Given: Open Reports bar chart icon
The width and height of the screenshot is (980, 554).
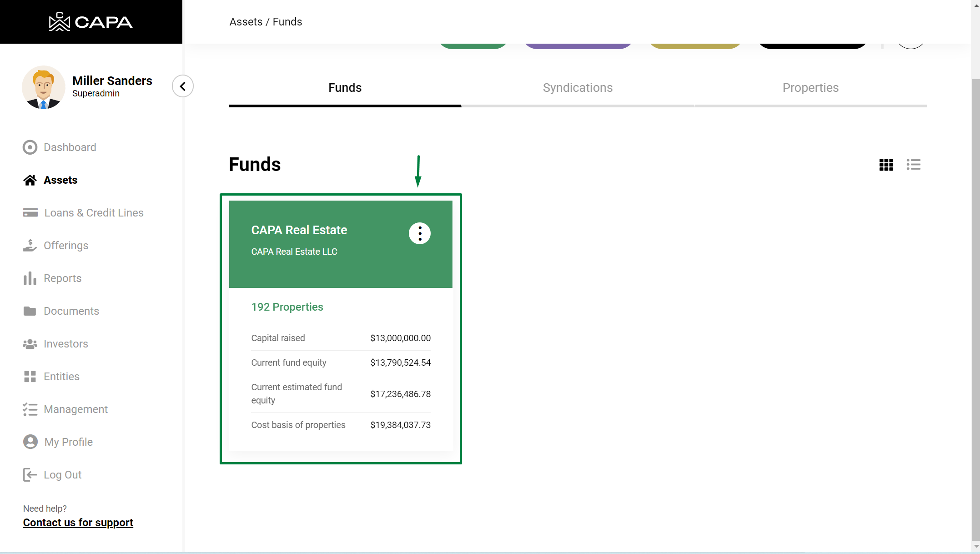Looking at the screenshot, I should pos(30,278).
